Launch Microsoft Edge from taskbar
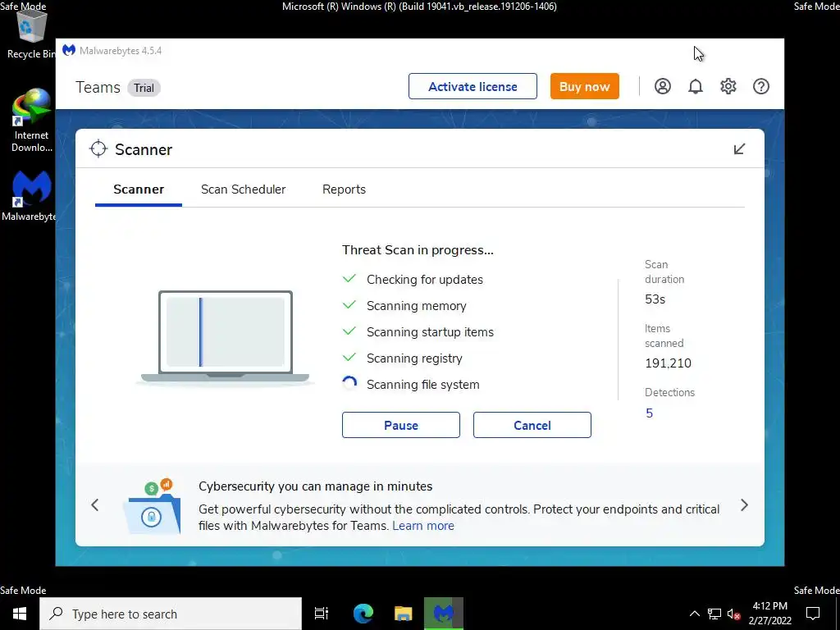This screenshot has width=840, height=630. click(363, 614)
